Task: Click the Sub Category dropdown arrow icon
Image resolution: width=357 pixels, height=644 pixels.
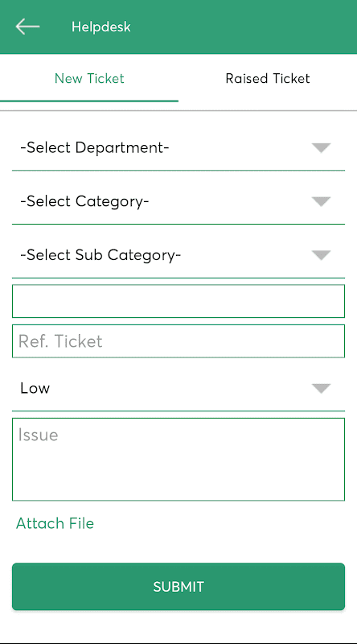Action: [321, 255]
